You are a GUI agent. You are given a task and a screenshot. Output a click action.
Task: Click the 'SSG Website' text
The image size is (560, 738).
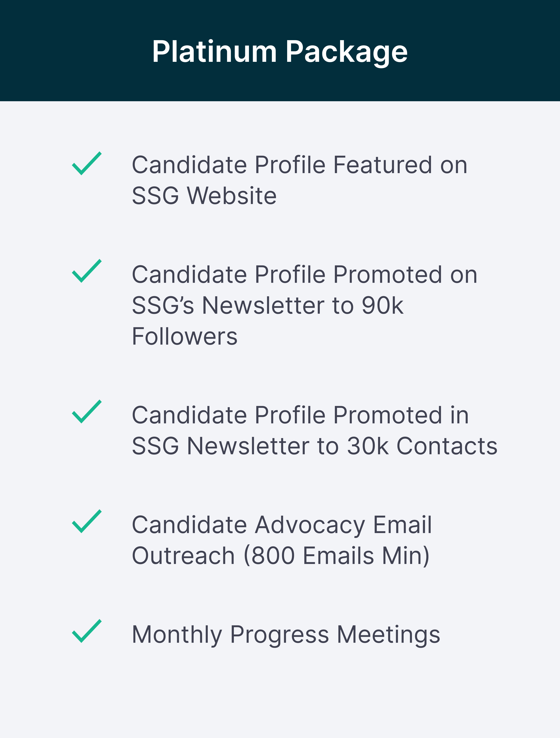pyautogui.click(x=204, y=196)
